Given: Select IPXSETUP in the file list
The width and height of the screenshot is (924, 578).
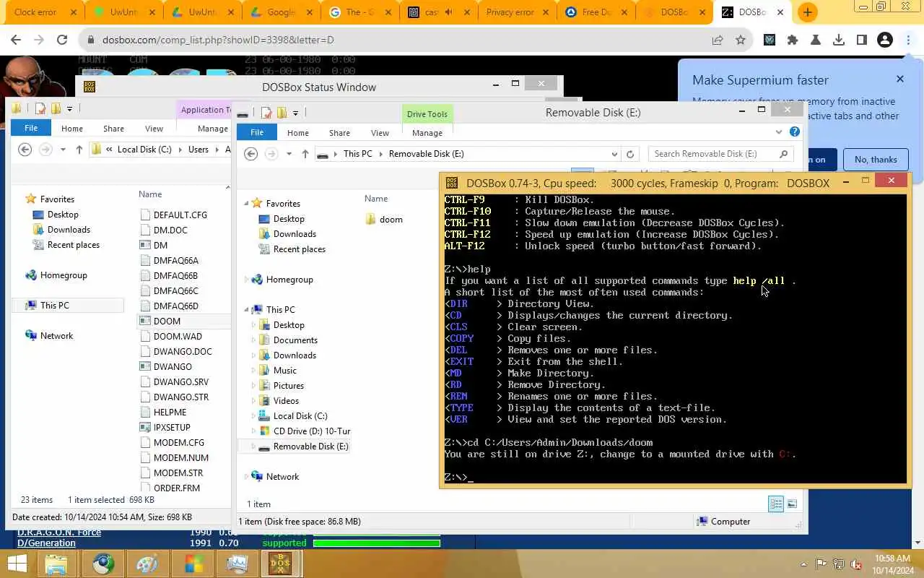Looking at the screenshot, I should coord(172,428).
